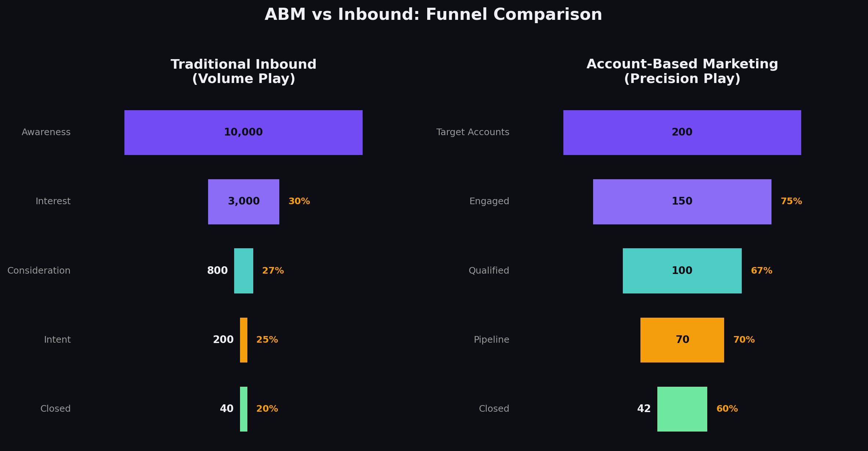This screenshot has height=451, width=868.
Task: Select the ABM Closed bar showing 42
Action: pos(682,408)
